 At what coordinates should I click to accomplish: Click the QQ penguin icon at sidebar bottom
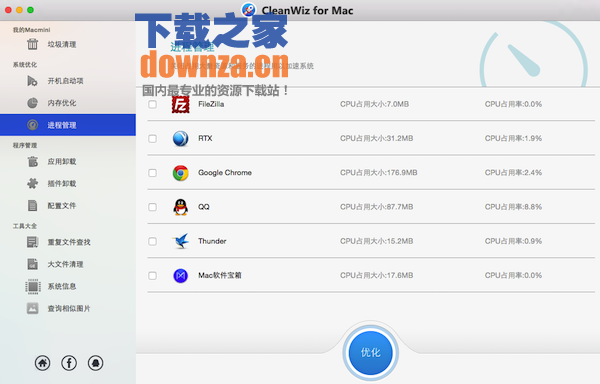click(95, 363)
